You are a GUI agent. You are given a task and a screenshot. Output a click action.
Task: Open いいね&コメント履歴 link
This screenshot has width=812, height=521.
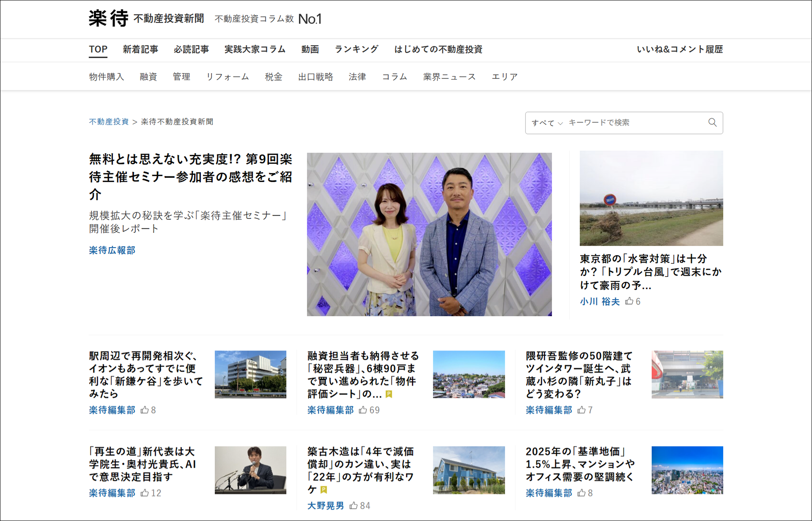(x=679, y=49)
